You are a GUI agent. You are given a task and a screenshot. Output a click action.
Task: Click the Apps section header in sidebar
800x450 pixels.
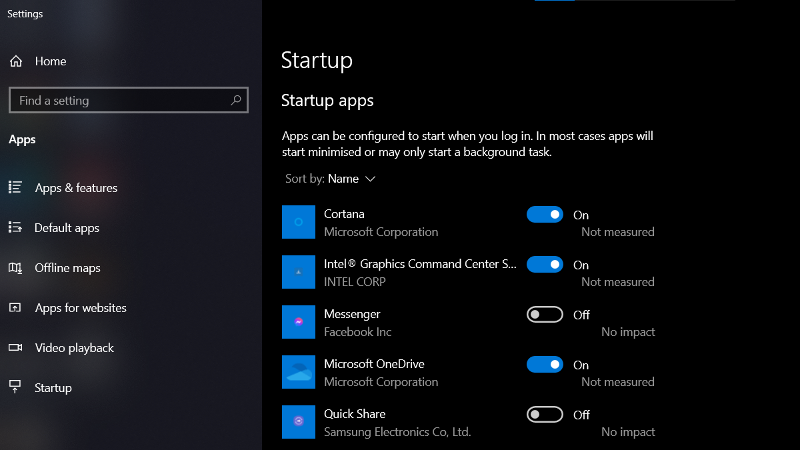(x=22, y=139)
